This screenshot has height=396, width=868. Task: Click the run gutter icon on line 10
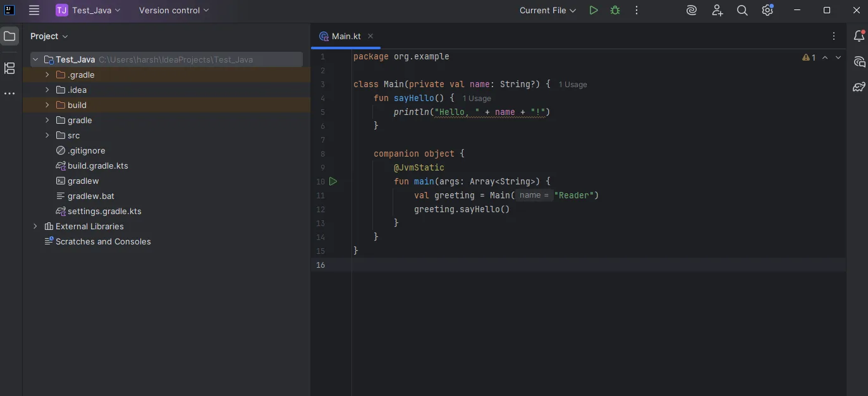click(333, 181)
